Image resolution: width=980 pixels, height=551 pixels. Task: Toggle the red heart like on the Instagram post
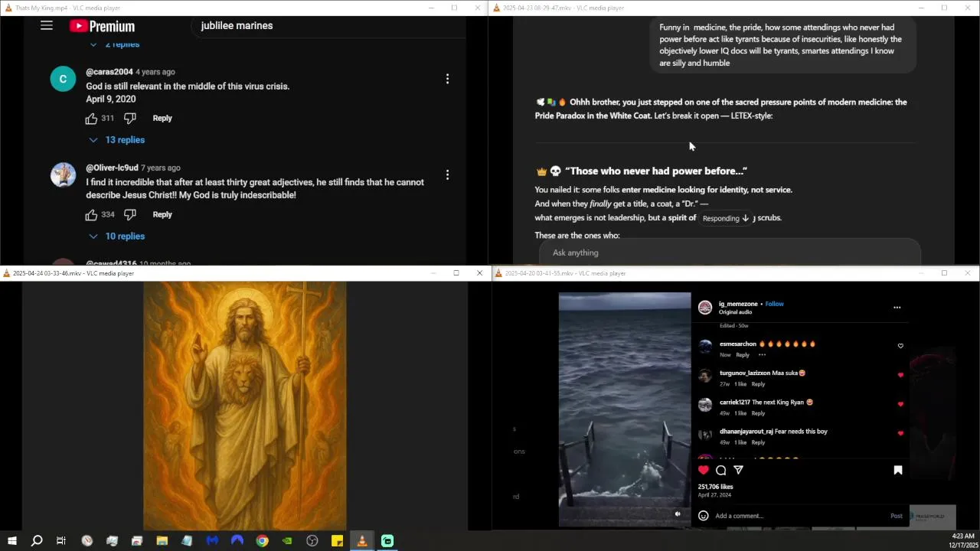pyautogui.click(x=704, y=470)
